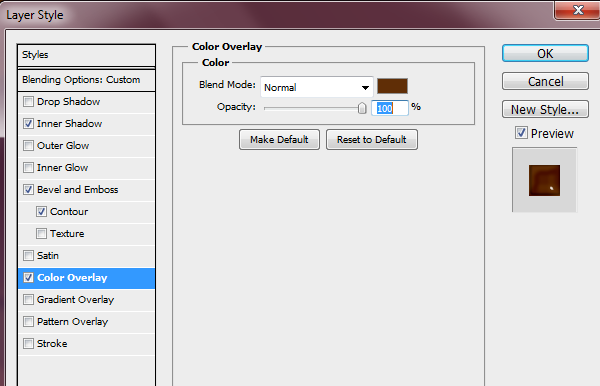The width and height of the screenshot is (600, 386).
Task: Select Blending Options: Custom
Action: pos(86,80)
